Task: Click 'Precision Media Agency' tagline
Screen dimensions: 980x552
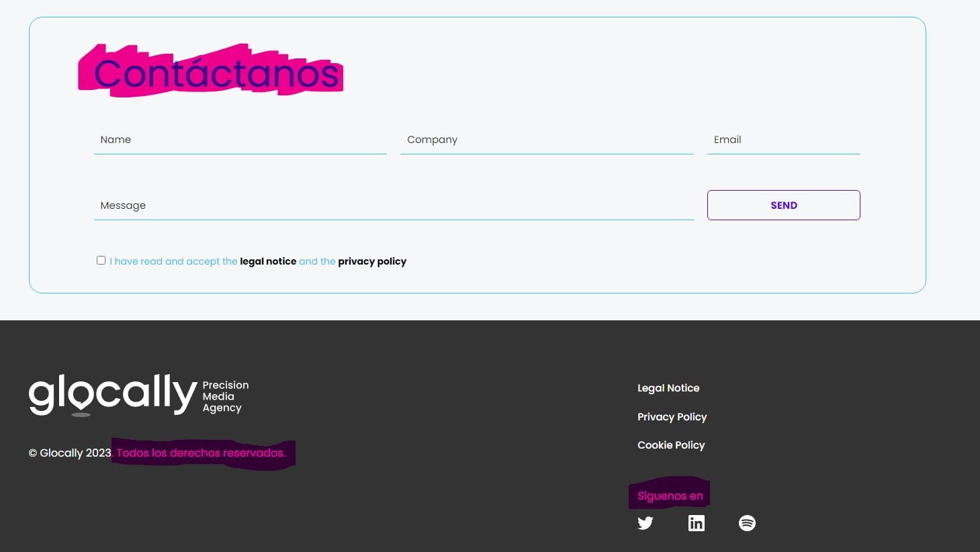Action: (x=226, y=396)
